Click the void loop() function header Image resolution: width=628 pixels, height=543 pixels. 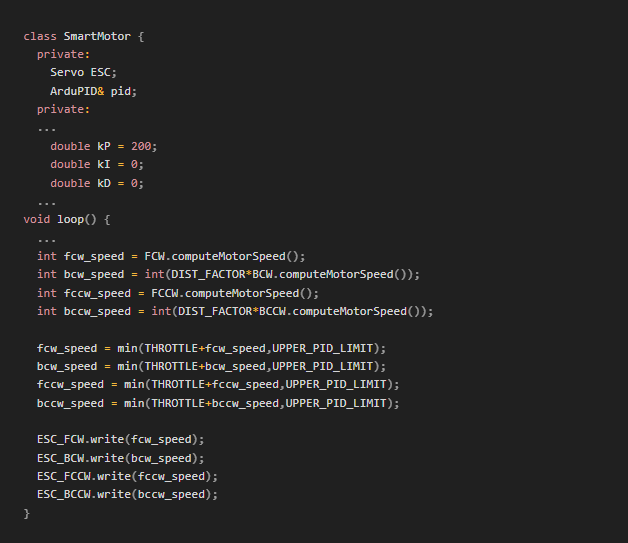(x=66, y=219)
